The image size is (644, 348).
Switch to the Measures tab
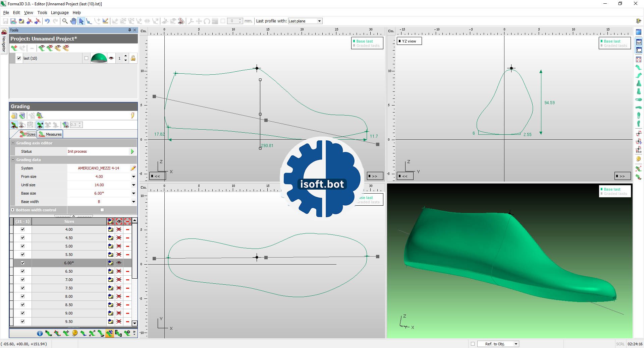(x=51, y=134)
